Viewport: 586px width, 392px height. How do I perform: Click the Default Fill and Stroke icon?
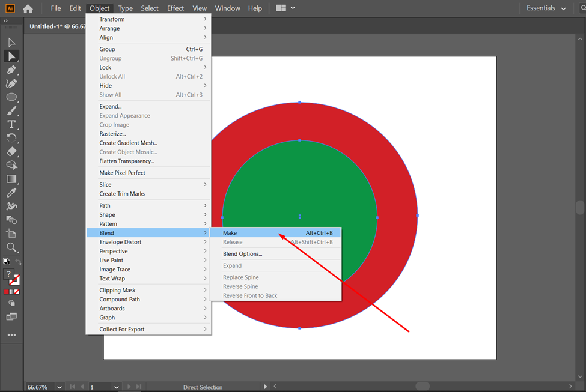7,261
